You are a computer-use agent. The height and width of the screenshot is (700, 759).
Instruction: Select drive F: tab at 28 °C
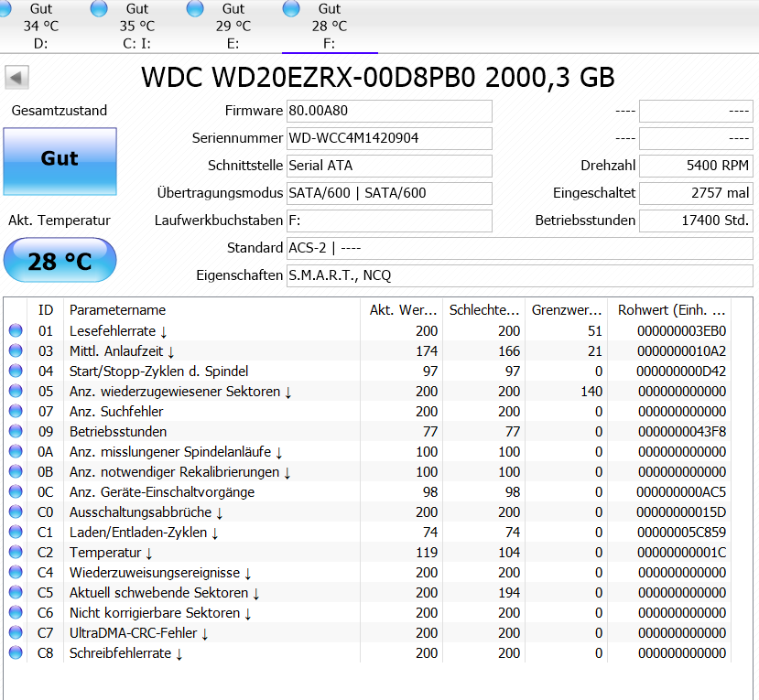(x=330, y=27)
